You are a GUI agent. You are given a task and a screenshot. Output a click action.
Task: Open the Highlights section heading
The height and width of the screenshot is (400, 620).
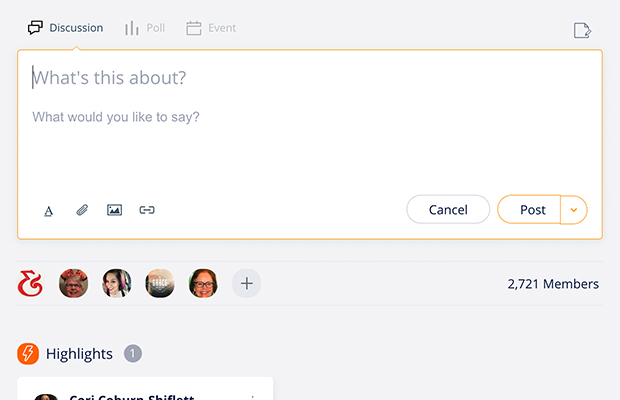(x=79, y=354)
